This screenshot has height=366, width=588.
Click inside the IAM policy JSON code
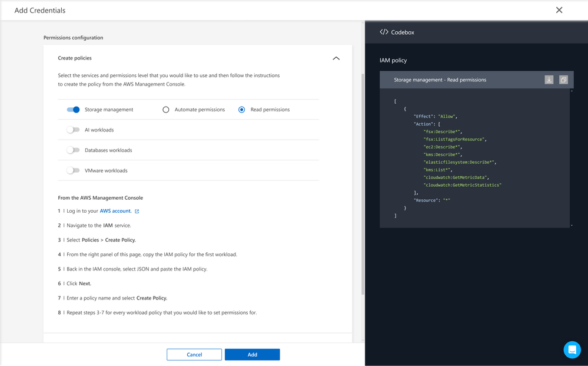pos(459,159)
